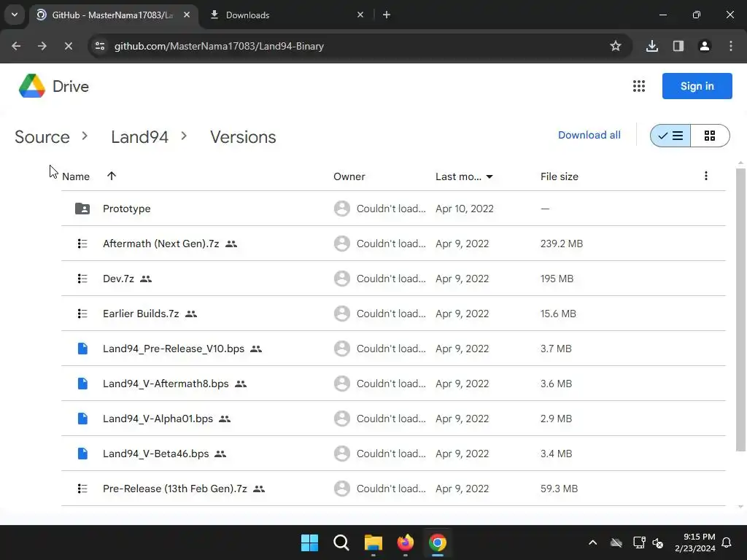
Task: Close the Downloads tab
Action: click(360, 15)
